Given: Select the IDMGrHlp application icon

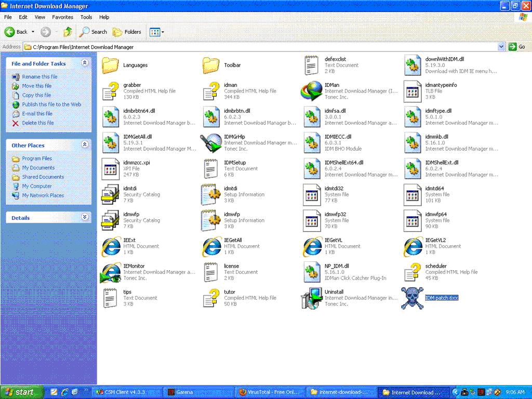Looking at the screenshot, I should (211, 143).
